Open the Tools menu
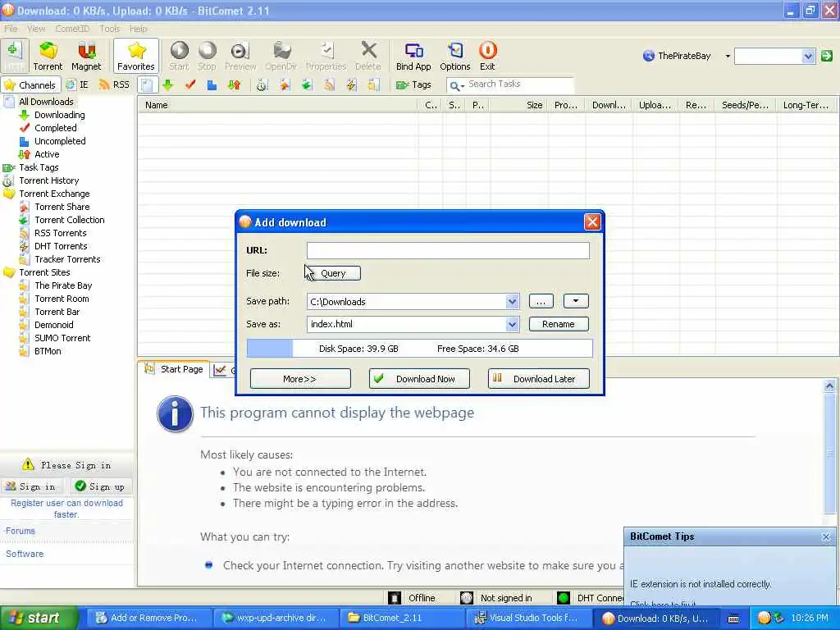Viewport: 840px width, 630px height. (109, 29)
